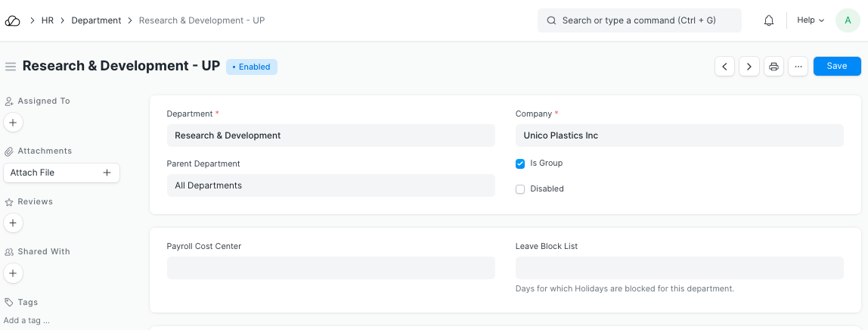Expand the Help dropdown menu
This screenshot has height=330, width=868.
tap(810, 21)
